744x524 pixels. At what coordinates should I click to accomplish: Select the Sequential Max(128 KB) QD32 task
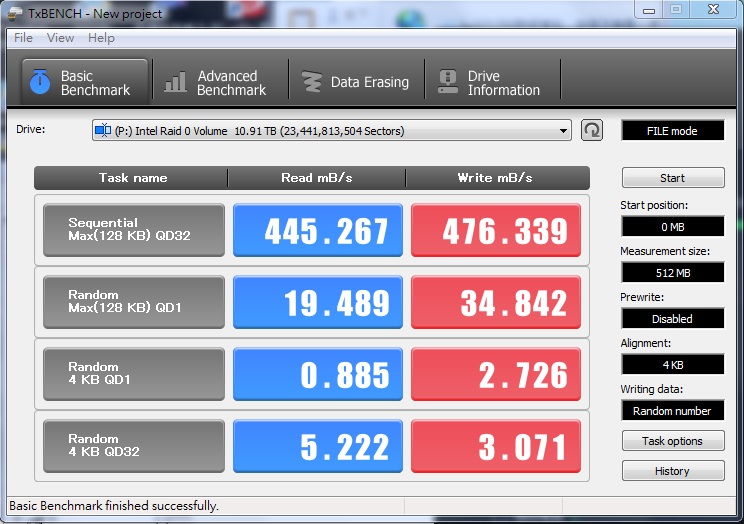[134, 230]
